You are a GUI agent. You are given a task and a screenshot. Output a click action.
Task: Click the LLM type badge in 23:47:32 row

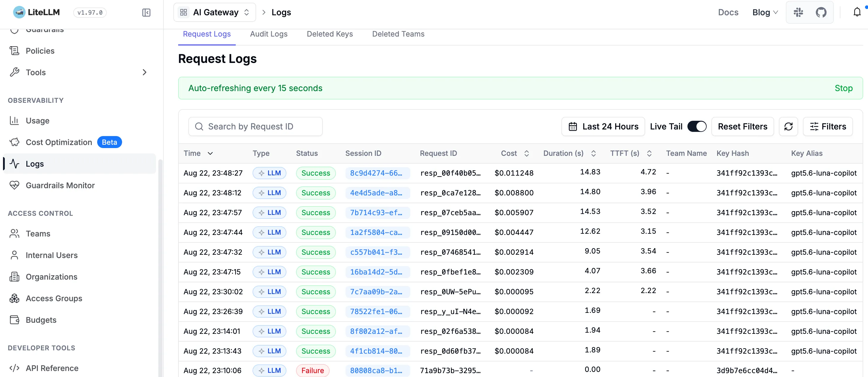click(269, 252)
